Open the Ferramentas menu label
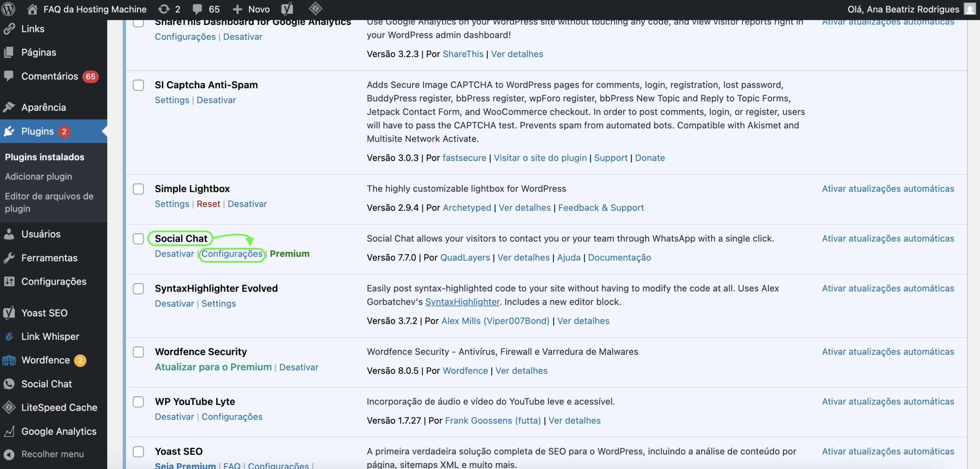 pyautogui.click(x=49, y=258)
